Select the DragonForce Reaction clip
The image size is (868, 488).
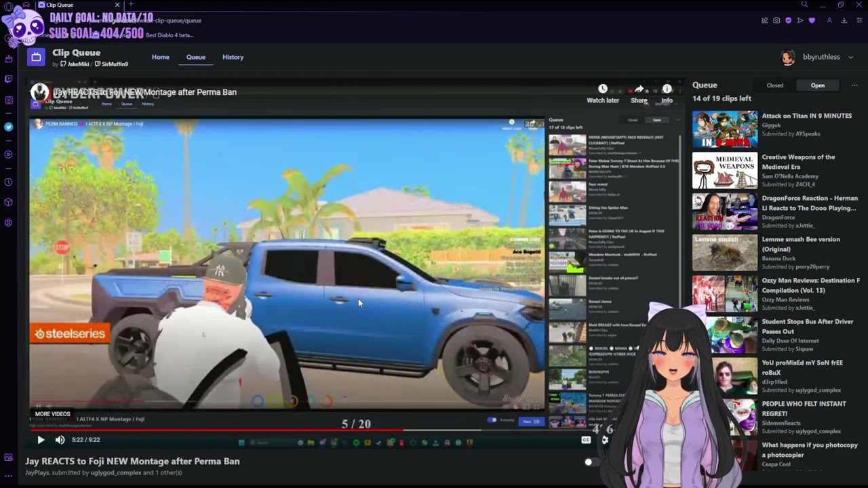(x=776, y=211)
